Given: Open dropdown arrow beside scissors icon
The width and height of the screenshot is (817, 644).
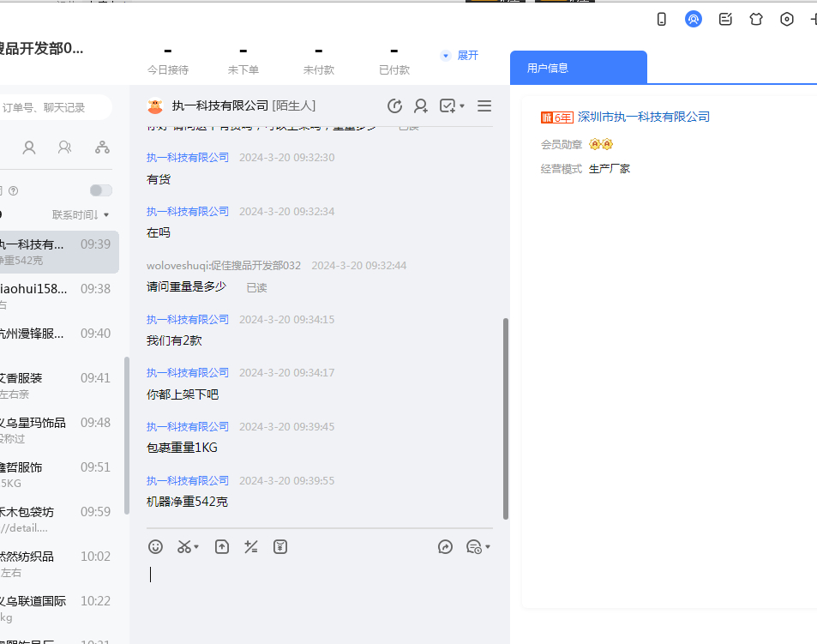Looking at the screenshot, I should click(196, 547).
